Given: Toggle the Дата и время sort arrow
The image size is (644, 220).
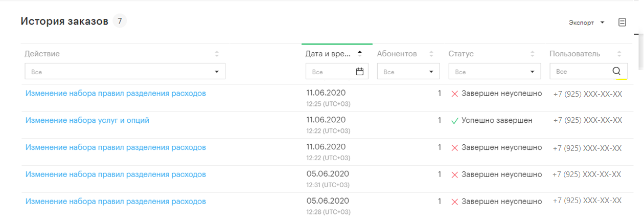Looking at the screenshot, I should [360, 53].
